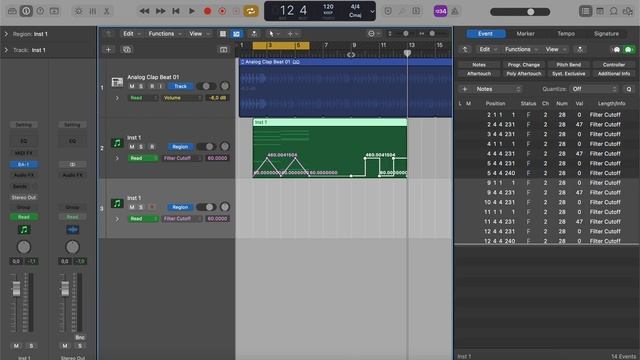Click the Duplicate Track icon

pos(127,49)
